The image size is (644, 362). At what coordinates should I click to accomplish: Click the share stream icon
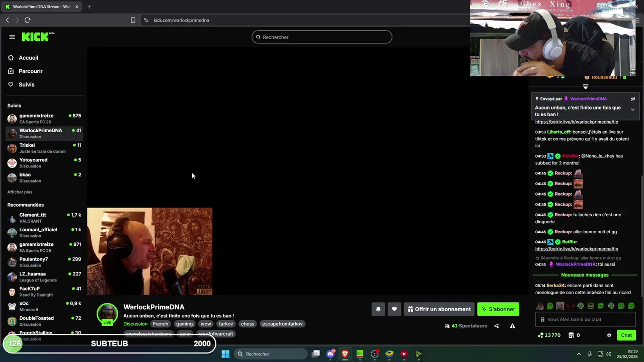tap(496, 326)
